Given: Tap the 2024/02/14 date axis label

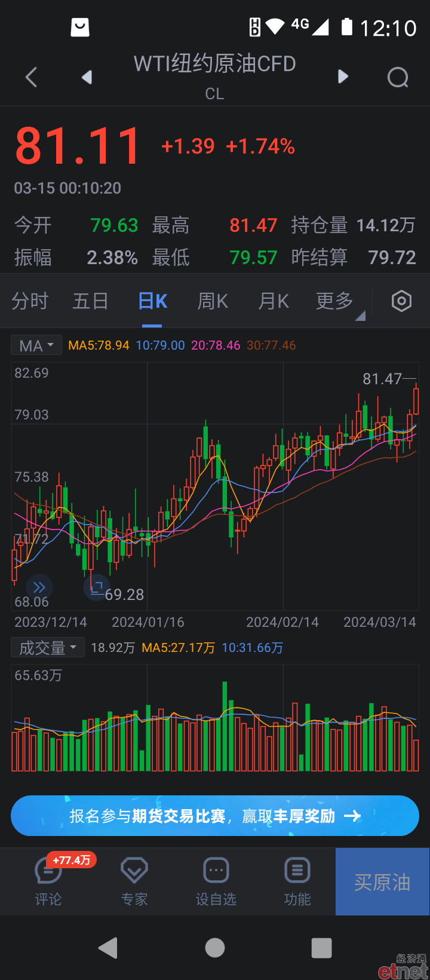Looking at the screenshot, I should click(282, 622).
